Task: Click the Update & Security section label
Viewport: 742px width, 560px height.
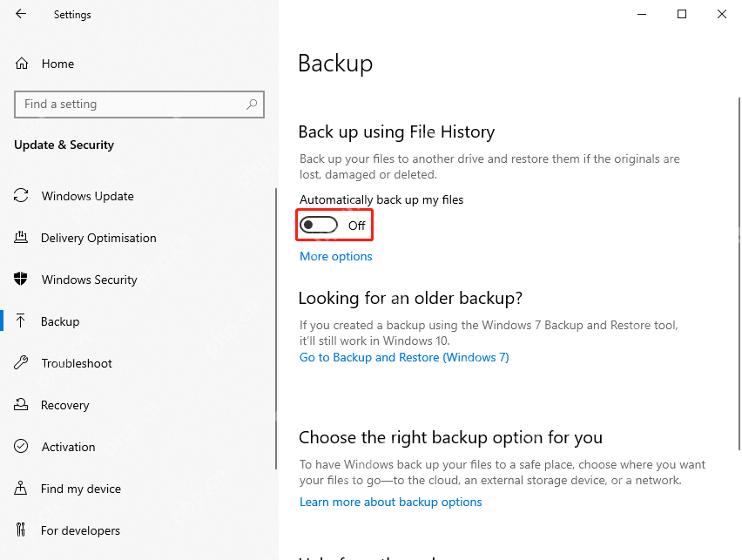Action: click(x=64, y=145)
